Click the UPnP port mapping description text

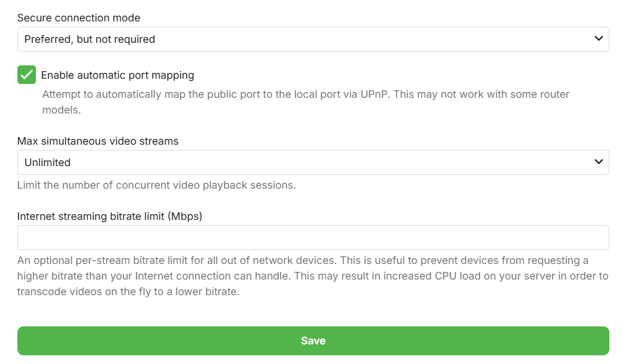tap(306, 94)
